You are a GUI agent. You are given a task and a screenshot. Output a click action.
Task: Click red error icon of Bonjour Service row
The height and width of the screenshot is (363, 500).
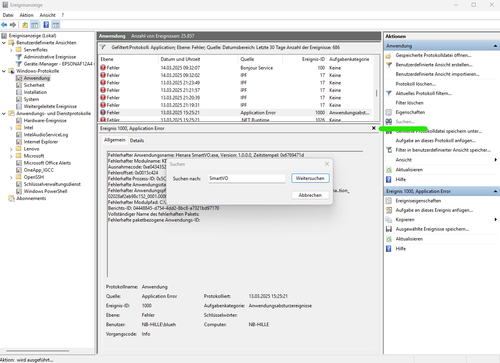pyautogui.click(x=103, y=68)
